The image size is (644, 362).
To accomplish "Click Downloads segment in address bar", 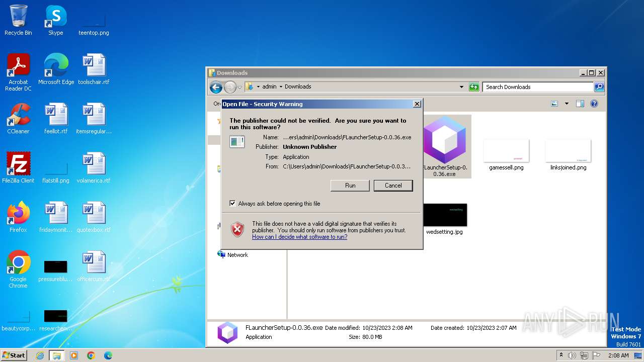I will [298, 86].
